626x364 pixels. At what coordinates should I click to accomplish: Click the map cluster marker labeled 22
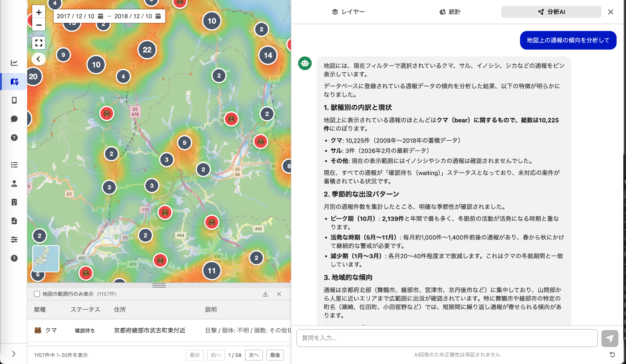click(x=147, y=50)
